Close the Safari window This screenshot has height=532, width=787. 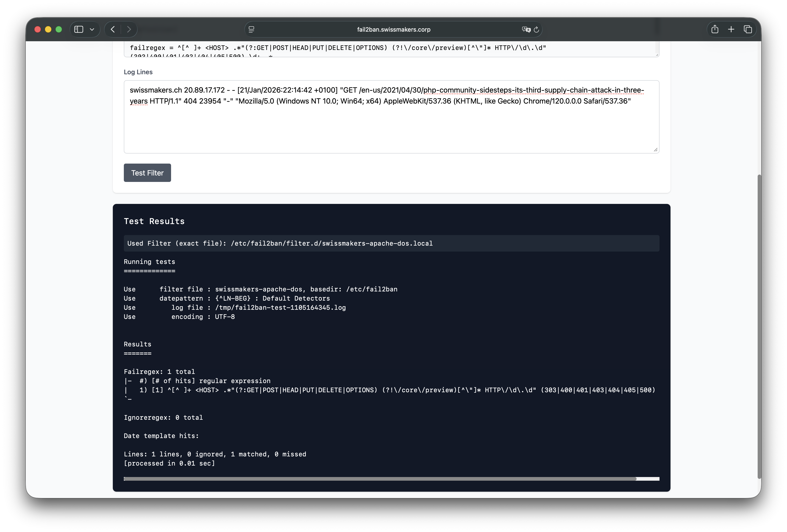point(38,30)
